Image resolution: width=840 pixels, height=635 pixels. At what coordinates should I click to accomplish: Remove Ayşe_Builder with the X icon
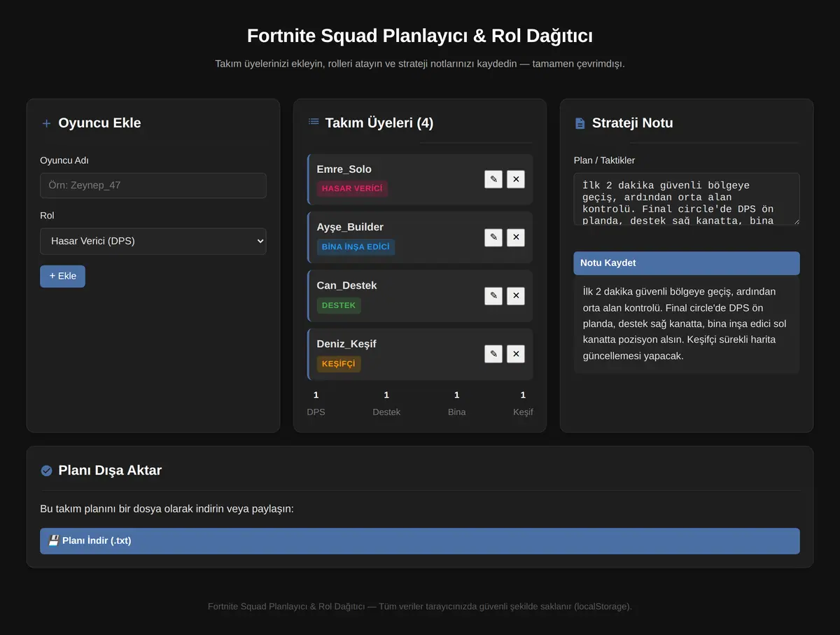point(516,237)
